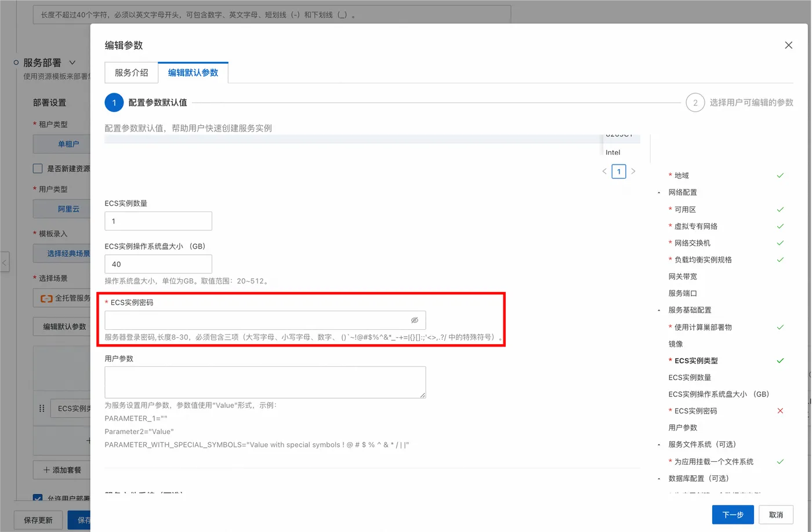Close the 编辑参数 dialog

click(788, 45)
